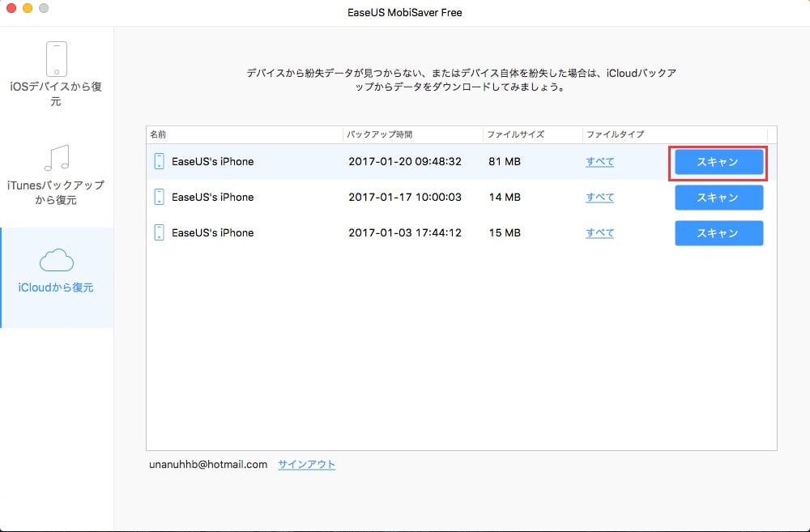This screenshot has height=532, width=810.
Task: Minimize window with yellow button
Action: pyautogui.click(x=28, y=8)
